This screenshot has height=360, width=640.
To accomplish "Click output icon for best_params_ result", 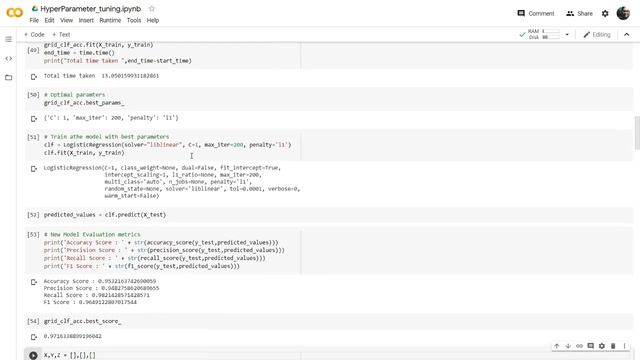I will [x=34, y=118].
